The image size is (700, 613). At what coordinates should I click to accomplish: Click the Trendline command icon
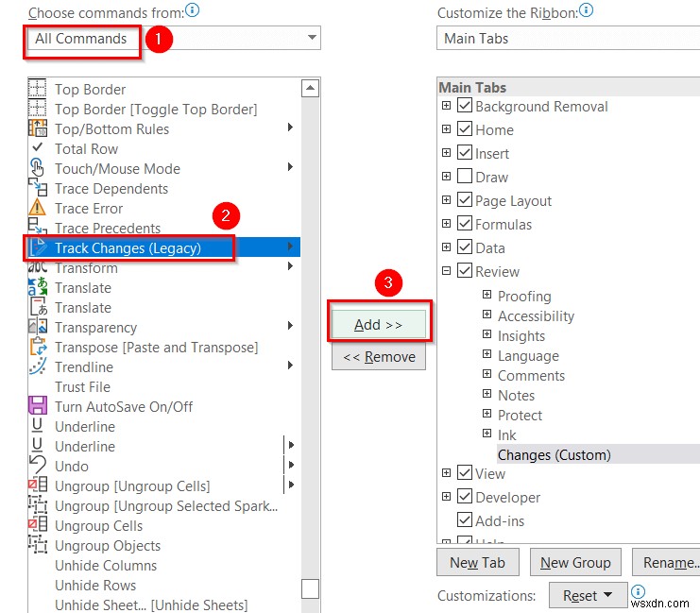[x=38, y=366]
